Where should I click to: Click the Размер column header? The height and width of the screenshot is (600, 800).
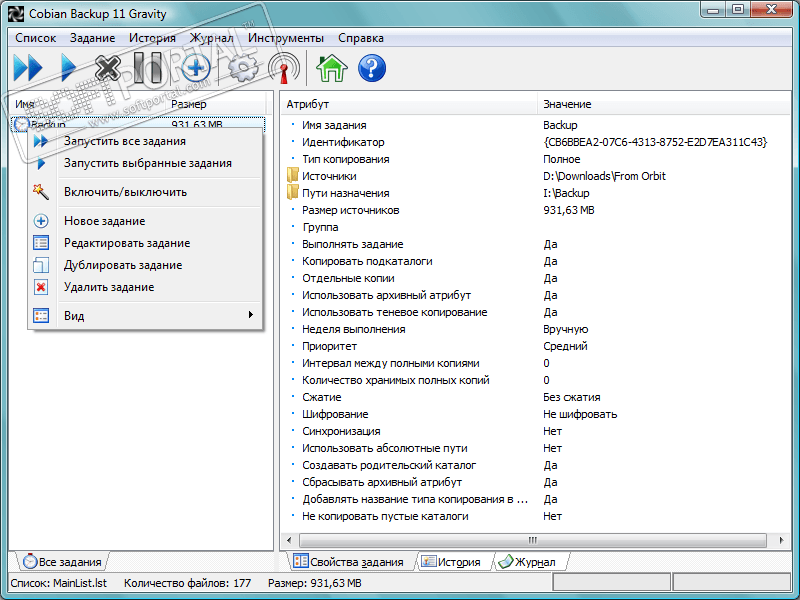pos(215,104)
